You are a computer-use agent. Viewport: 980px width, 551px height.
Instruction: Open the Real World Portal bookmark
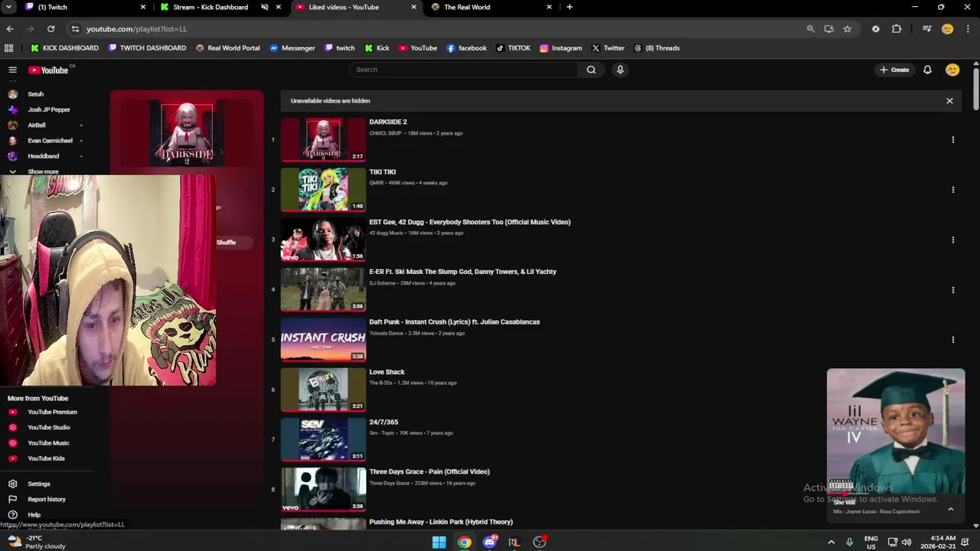point(227,47)
